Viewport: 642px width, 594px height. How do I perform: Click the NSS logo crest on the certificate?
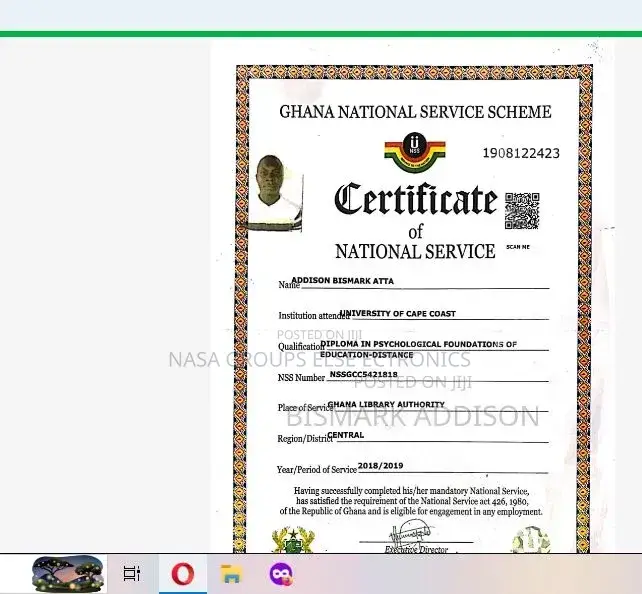[x=415, y=152]
